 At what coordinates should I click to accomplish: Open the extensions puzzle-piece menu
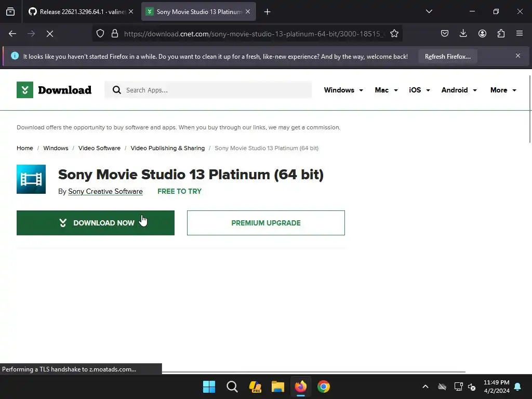(x=501, y=33)
